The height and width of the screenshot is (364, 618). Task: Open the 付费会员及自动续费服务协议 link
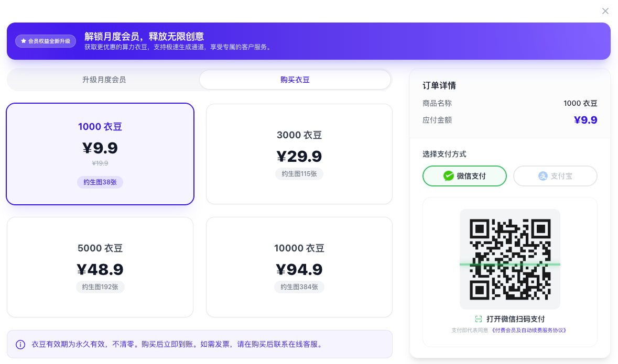pyautogui.click(x=528, y=330)
